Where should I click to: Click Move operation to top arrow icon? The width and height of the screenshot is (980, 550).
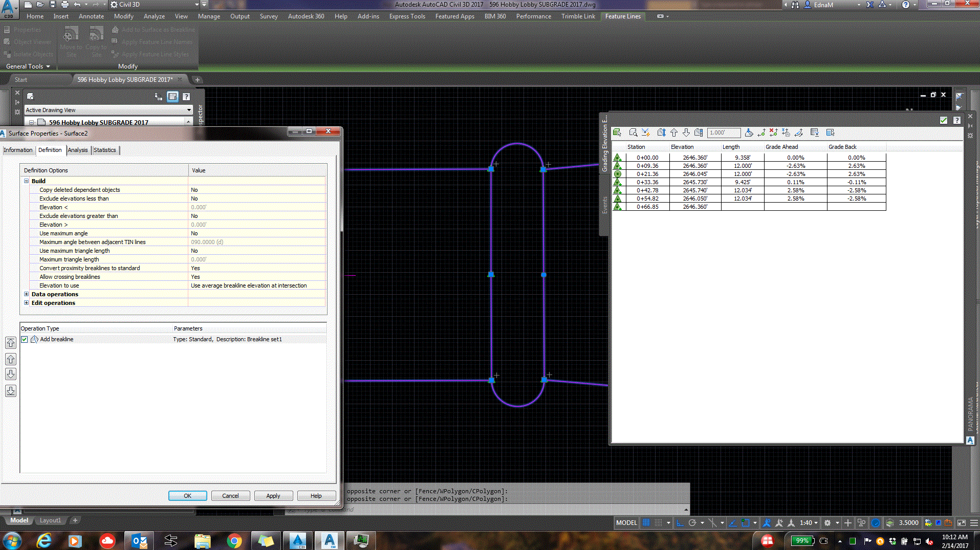pos(11,343)
